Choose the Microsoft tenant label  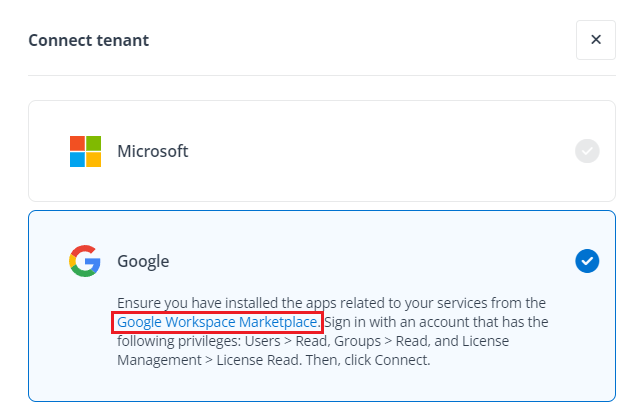point(153,151)
